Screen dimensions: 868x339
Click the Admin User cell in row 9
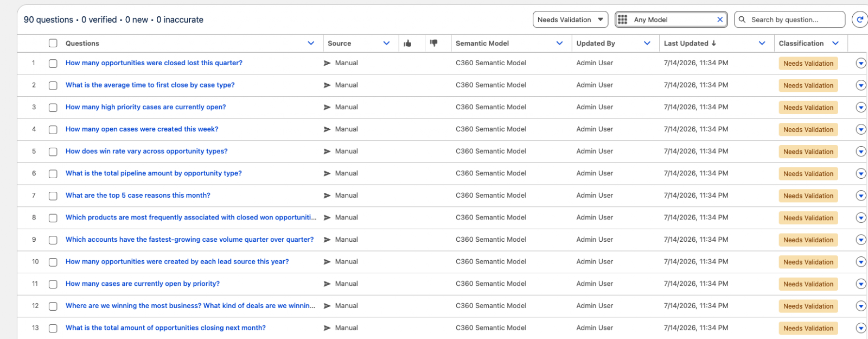[x=595, y=239]
